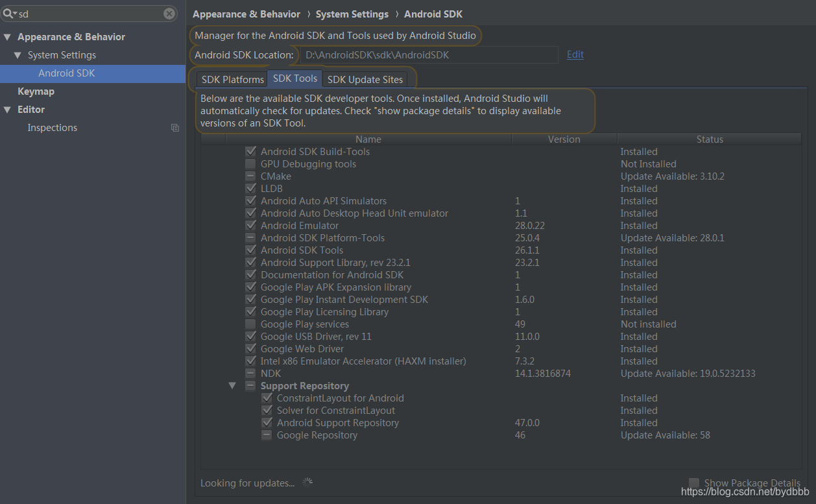Sort by the Version column header
Screen dimensions: 816x504
tap(564, 139)
